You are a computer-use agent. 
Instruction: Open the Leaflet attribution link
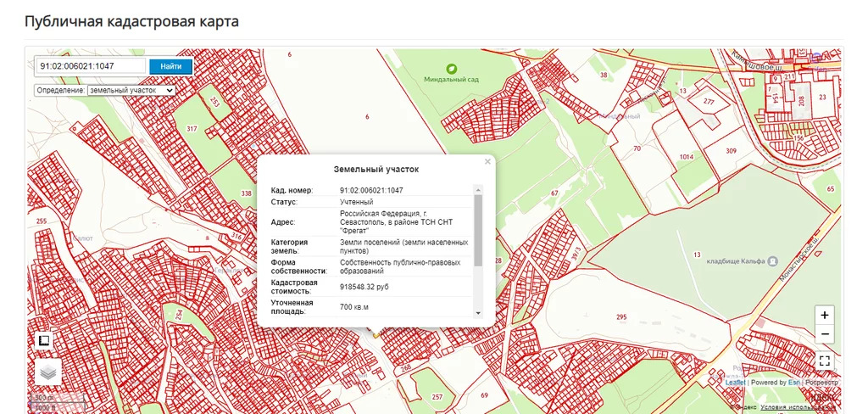(735, 383)
